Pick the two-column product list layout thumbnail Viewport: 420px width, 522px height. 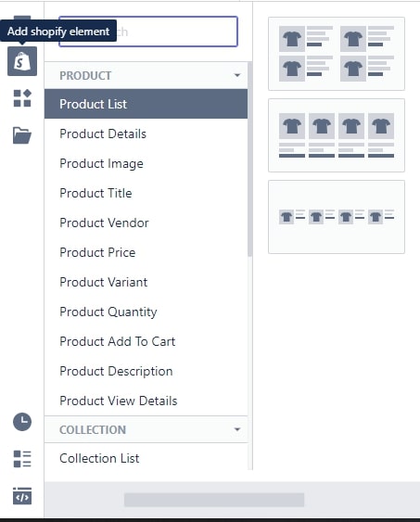point(337,54)
